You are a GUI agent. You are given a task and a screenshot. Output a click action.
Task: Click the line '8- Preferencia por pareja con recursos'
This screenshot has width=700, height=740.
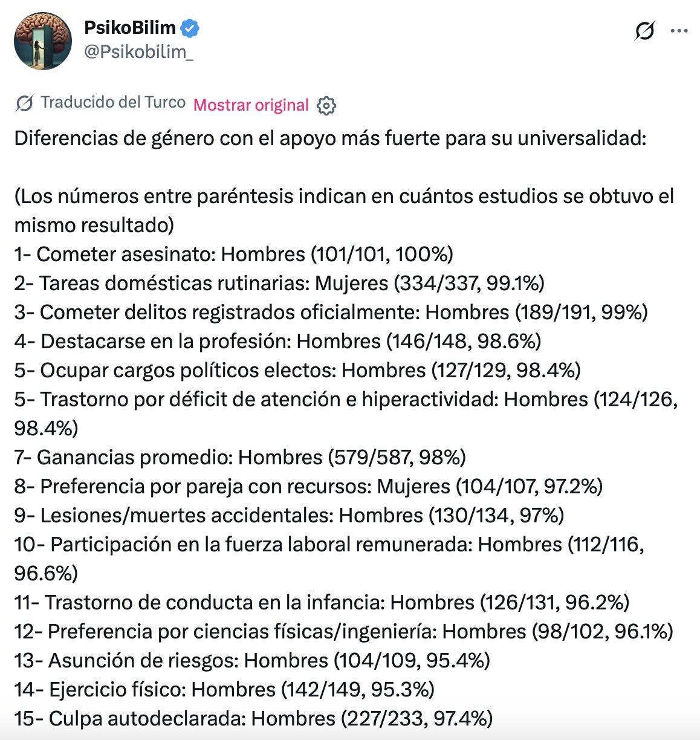(309, 486)
